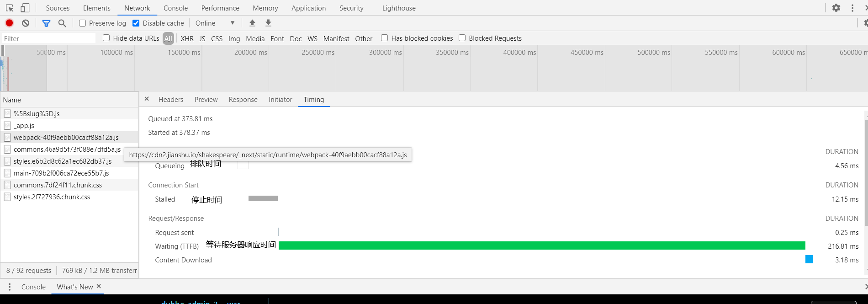Filter requests by WS
The width and height of the screenshot is (868, 304).
point(312,38)
